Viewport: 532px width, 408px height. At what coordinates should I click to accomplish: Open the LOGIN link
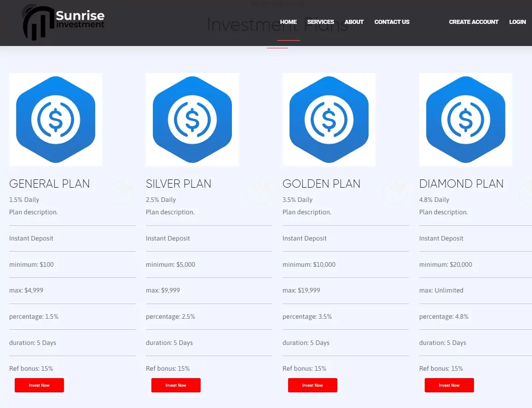click(517, 22)
